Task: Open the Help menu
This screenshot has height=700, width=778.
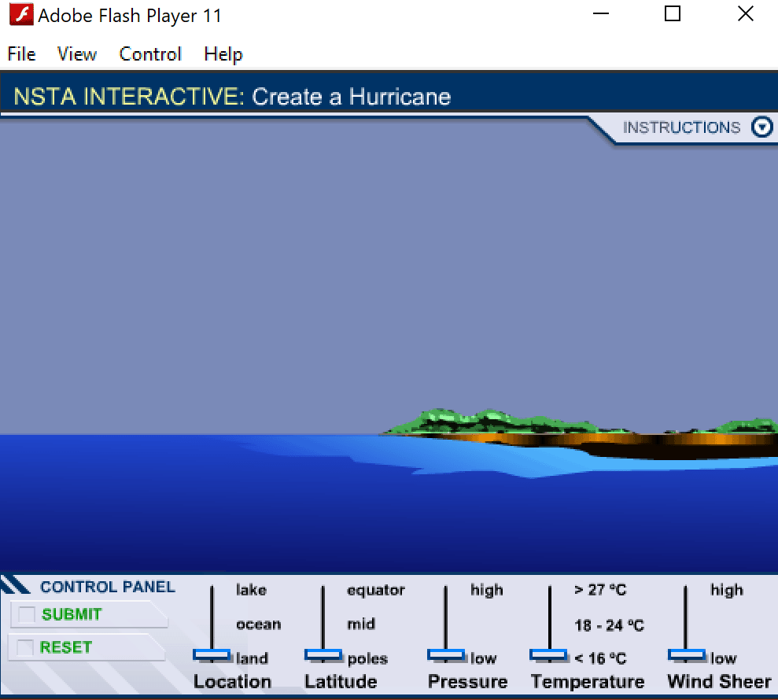Action: pyautogui.click(x=223, y=54)
